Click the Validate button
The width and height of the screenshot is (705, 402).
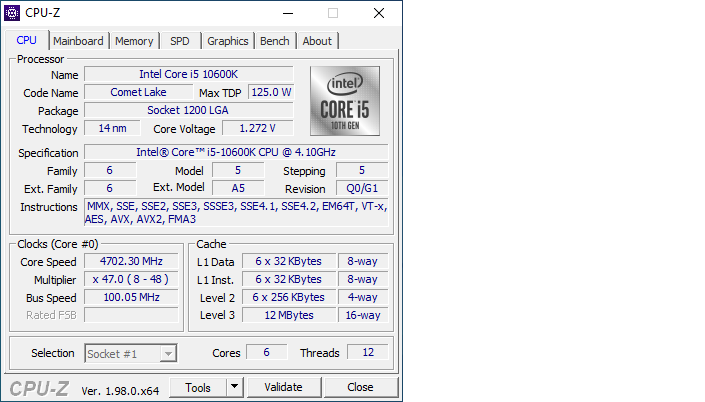(284, 387)
